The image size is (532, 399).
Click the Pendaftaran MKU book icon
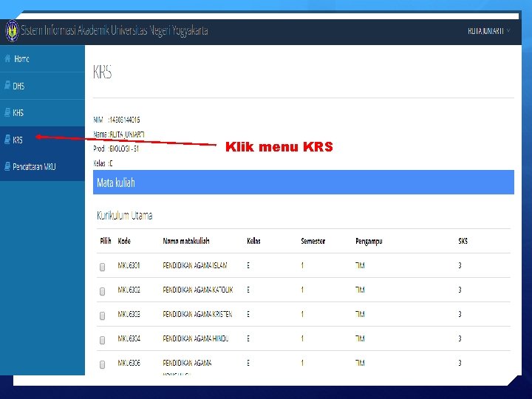point(7,166)
